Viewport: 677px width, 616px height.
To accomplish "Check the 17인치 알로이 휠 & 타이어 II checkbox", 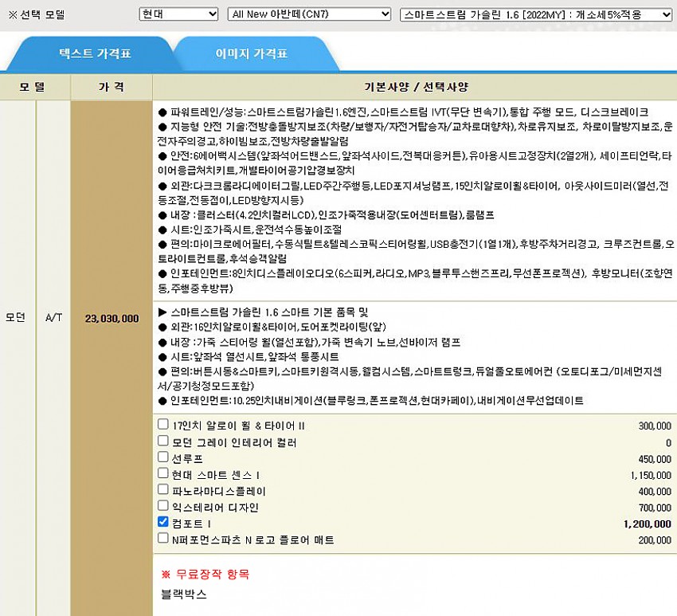I will [163, 425].
